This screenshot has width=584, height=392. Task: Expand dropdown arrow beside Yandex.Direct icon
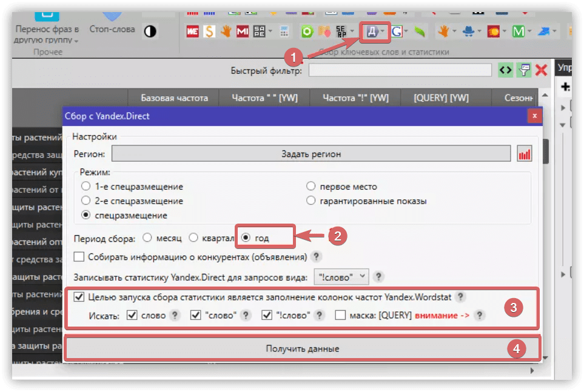click(x=382, y=32)
